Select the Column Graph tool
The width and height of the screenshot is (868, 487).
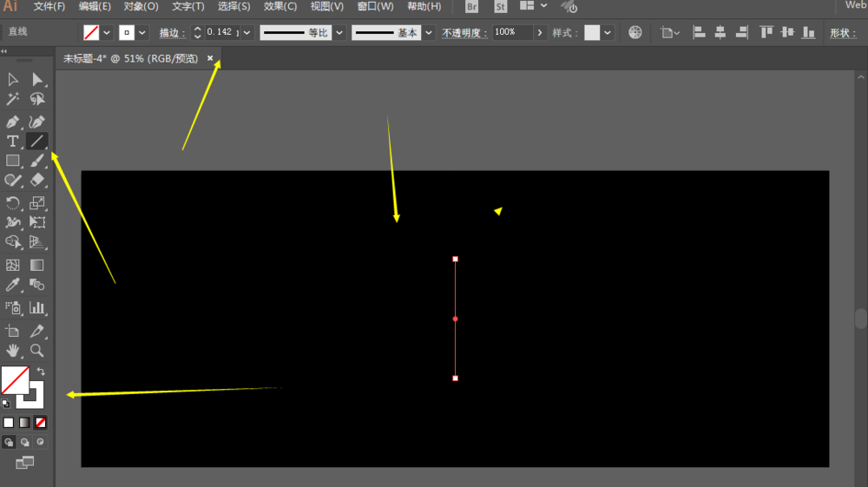(37, 307)
